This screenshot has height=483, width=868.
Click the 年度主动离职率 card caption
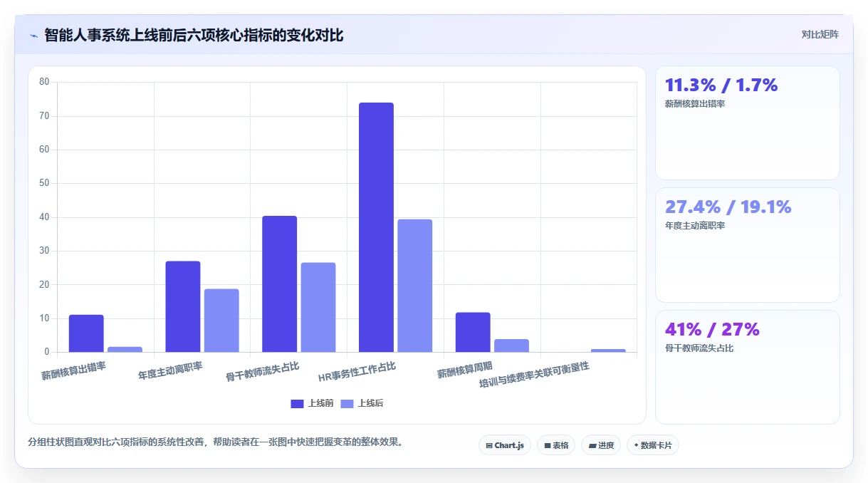click(x=695, y=226)
